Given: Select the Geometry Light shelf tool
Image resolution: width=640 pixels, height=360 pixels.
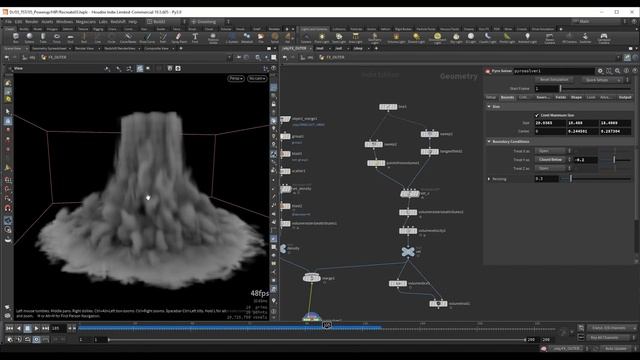Looking at the screenshot, I should tap(374, 38).
